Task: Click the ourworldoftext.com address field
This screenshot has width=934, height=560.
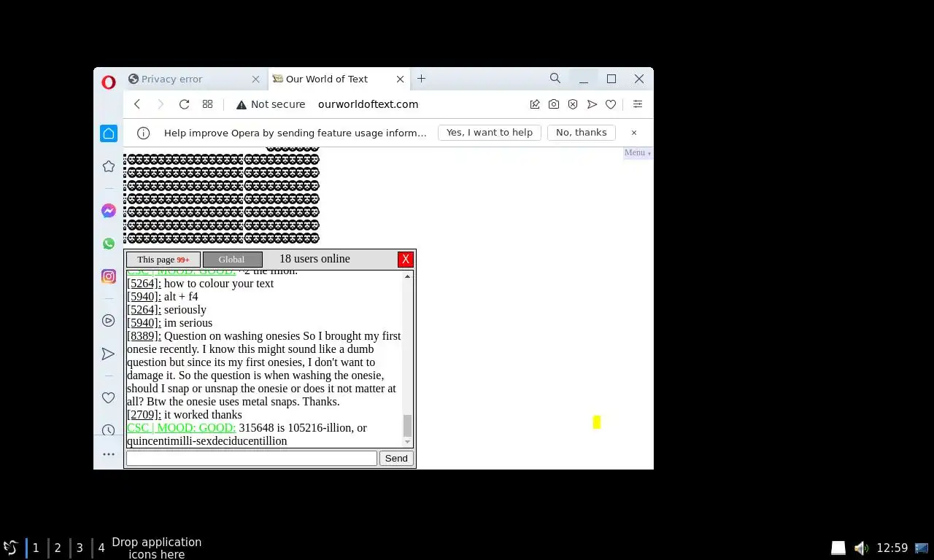Action: 368,104
